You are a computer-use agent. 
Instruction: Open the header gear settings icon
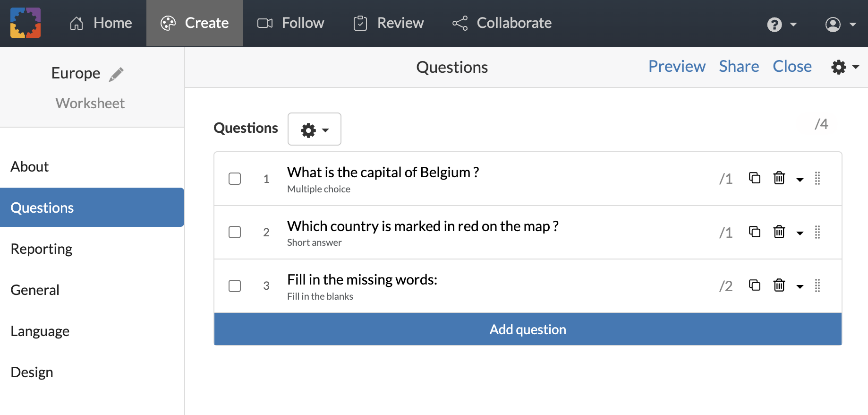click(x=839, y=67)
